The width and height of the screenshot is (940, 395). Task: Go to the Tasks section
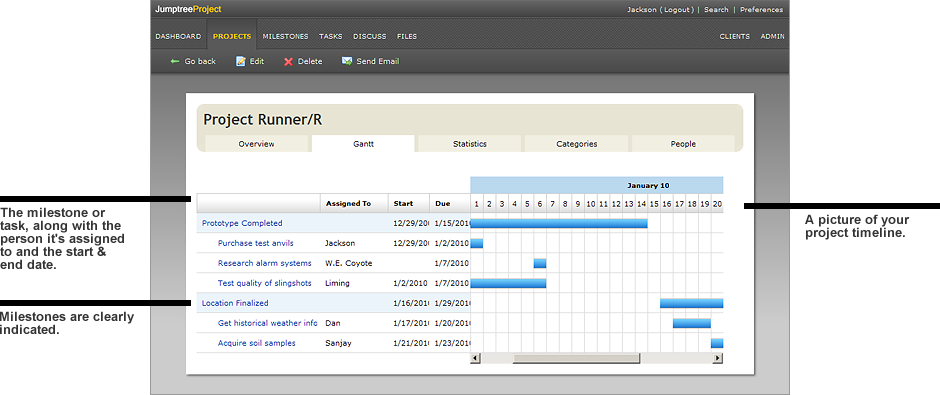330,37
